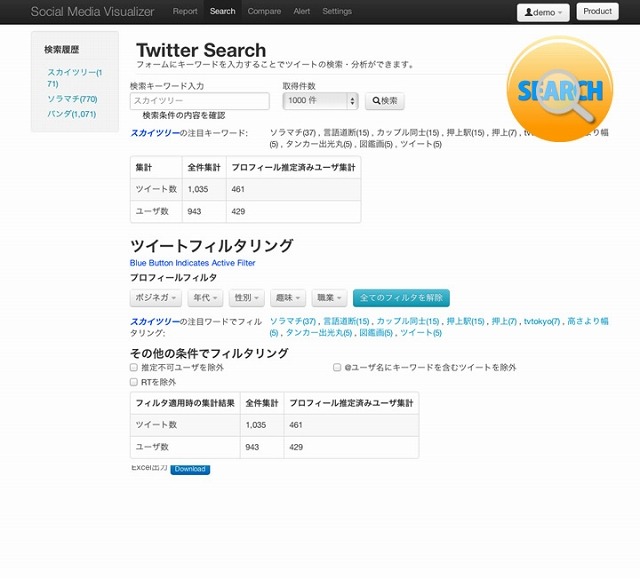Open the demo user account dropdown
The image size is (640, 579).
[543, 12]
